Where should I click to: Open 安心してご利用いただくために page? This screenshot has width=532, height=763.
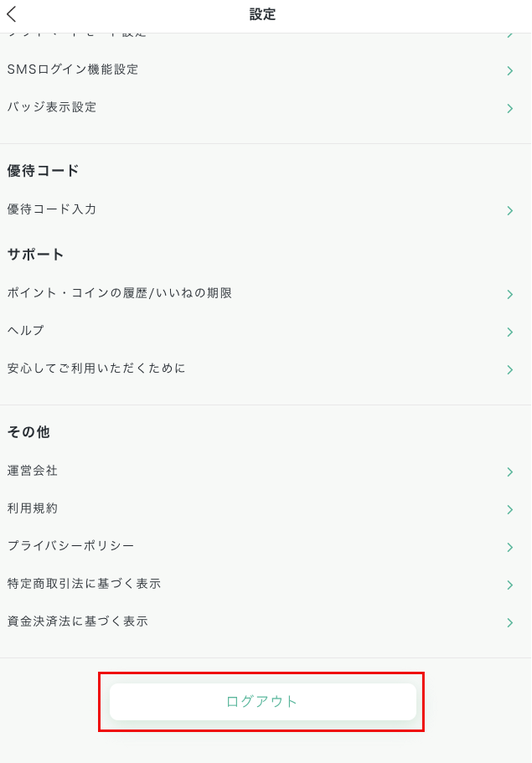pos(96,369)
